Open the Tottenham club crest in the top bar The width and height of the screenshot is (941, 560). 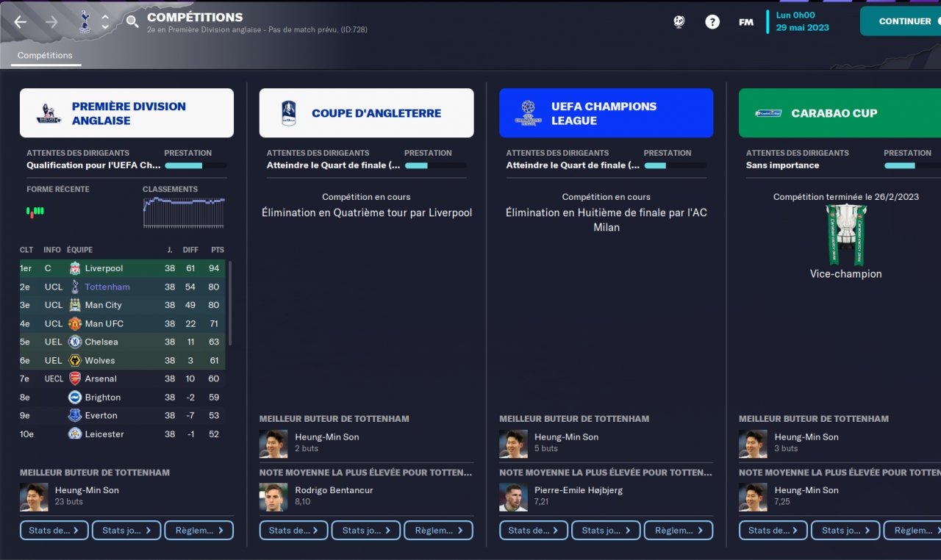[x=84, y=21]
